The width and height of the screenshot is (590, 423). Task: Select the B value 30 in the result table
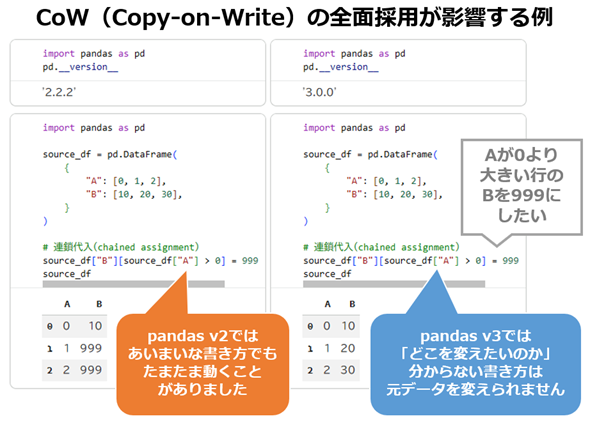pyautogui.click(x=348, y=370)
